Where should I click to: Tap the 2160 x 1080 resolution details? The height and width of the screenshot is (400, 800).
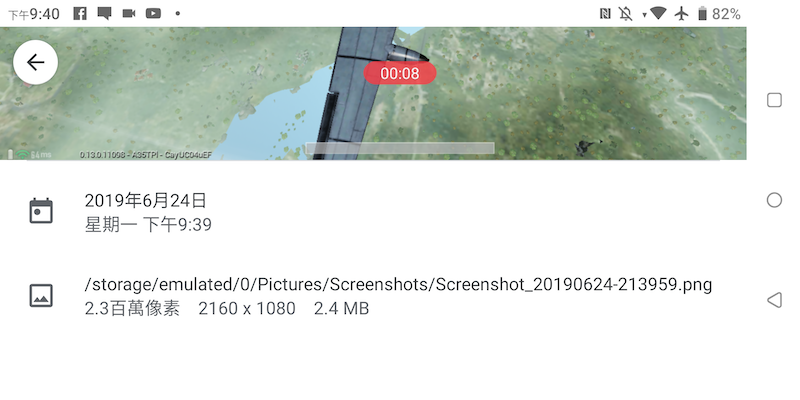pyautogui.click(x=247, y=309)
